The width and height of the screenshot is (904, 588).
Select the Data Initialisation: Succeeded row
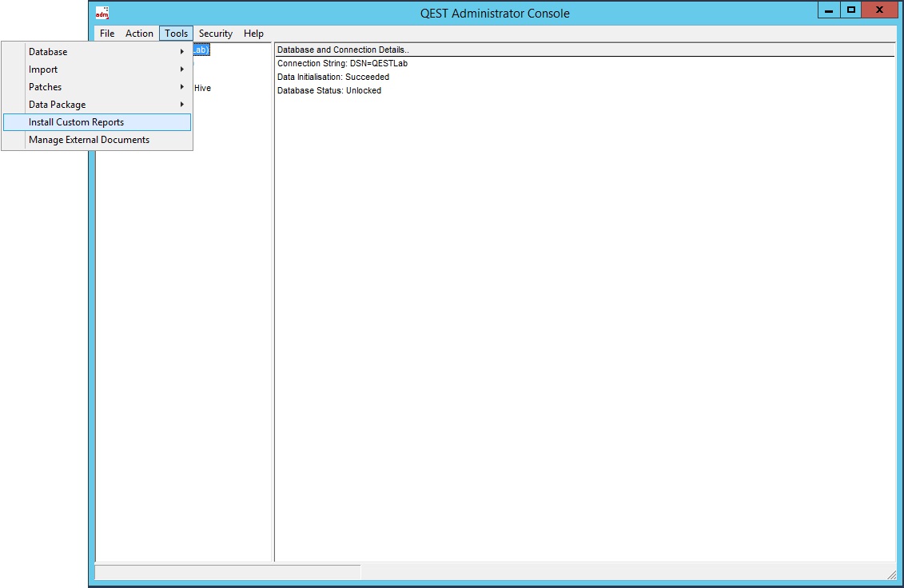[x=333, y=77]
